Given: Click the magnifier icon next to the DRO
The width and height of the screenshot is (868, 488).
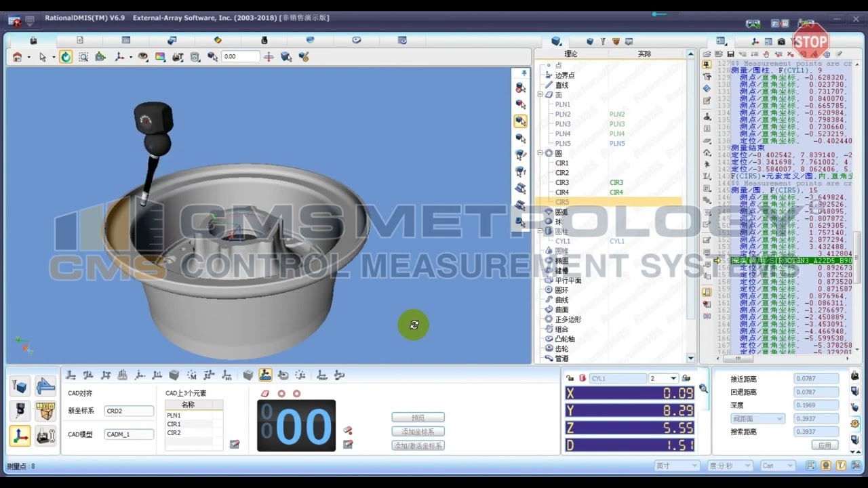Looking at the screenshot, I should (703, 388).
